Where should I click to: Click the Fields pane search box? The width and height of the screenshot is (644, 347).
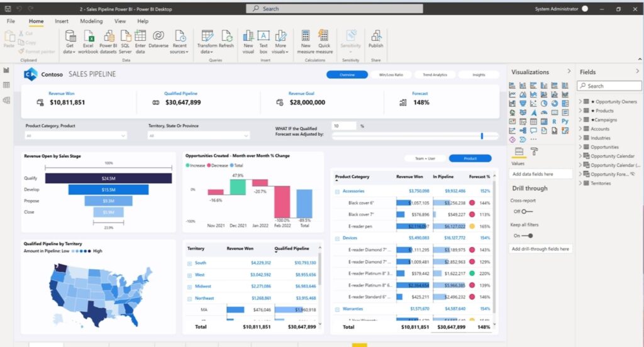[x=609, y=86]
